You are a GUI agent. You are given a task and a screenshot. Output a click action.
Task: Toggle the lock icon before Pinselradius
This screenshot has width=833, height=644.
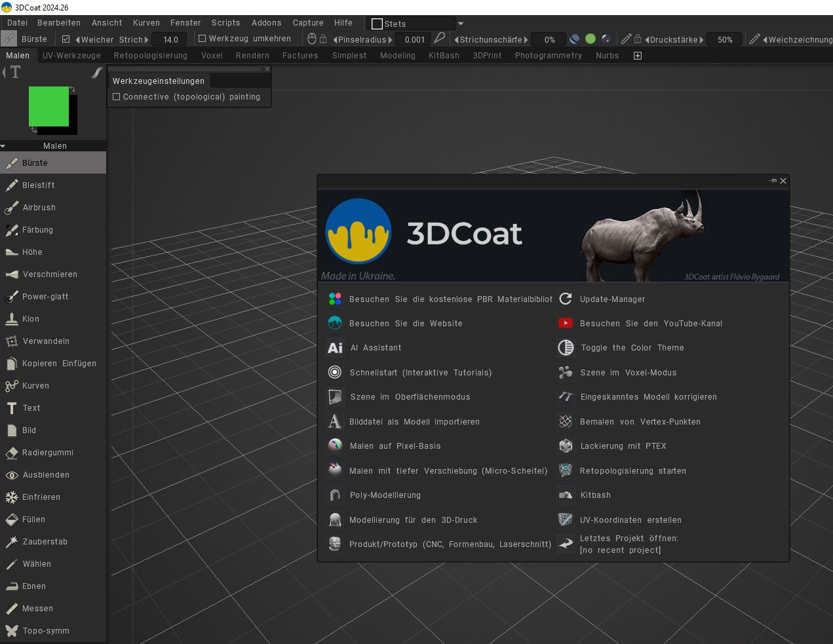tap(323, 39)
